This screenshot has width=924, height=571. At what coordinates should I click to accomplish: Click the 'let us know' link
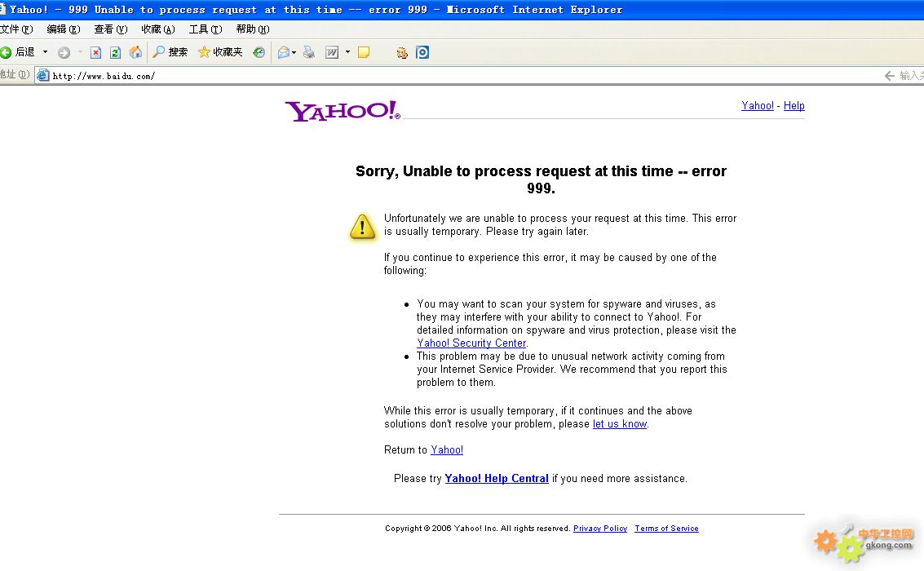coord(620,423)
